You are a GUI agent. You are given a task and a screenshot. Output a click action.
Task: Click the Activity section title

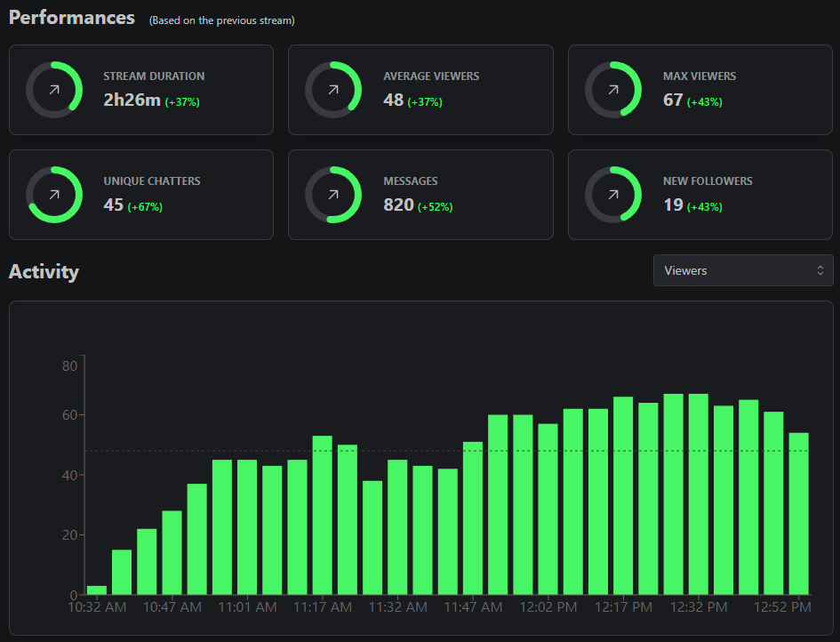(x=44, y=272)
